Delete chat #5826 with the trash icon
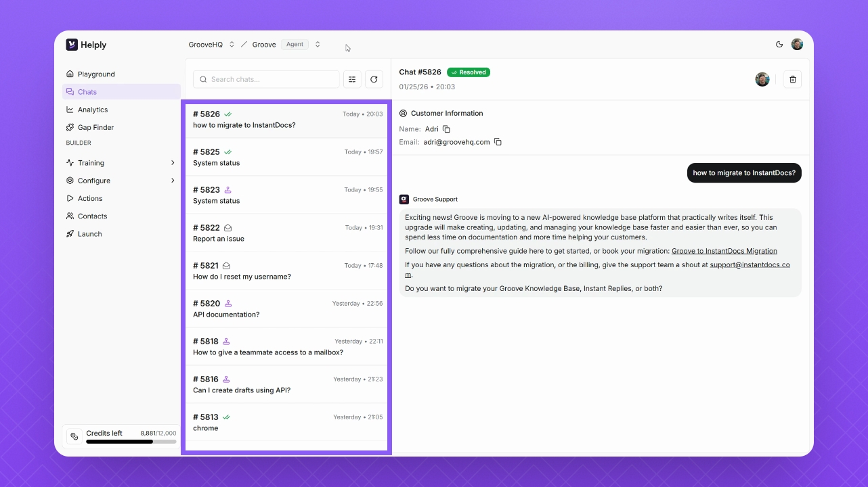This screenshot has height=487, width=868. click(793, 79)
